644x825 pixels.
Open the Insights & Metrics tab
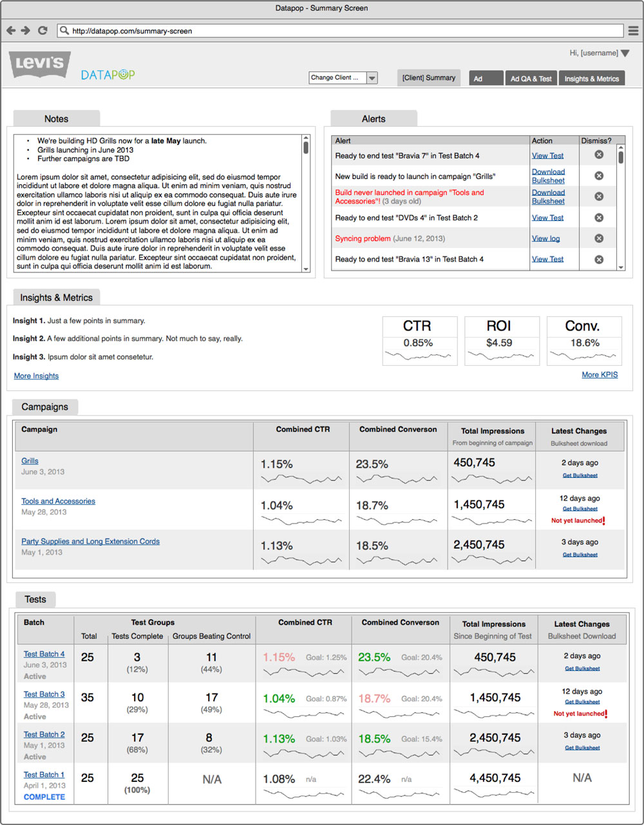[x=591, y=79]
